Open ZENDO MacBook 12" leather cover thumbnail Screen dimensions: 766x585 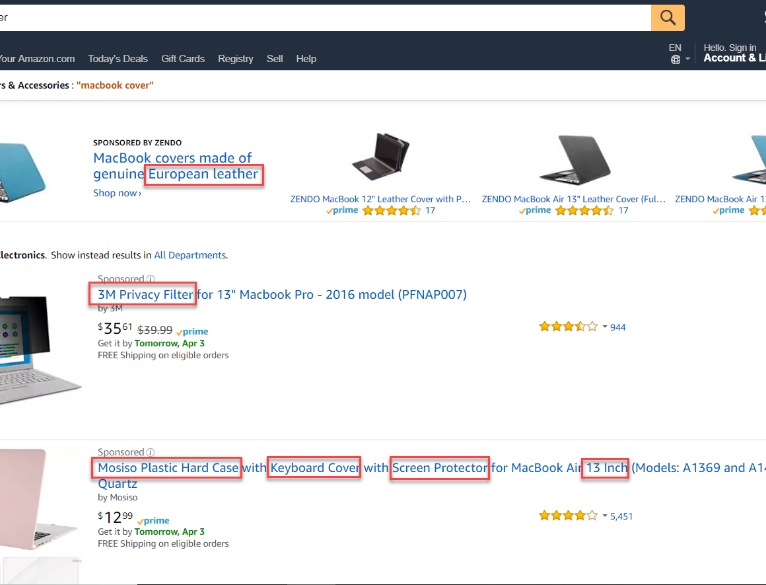click(379, 158)
